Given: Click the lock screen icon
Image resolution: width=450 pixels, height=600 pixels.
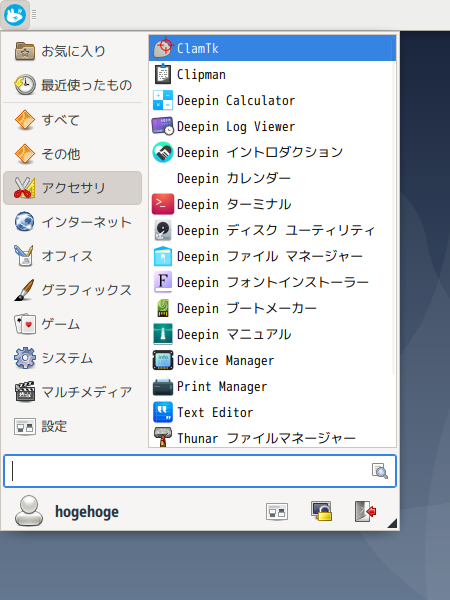Looking at the screenshot, I should (321, 511).
